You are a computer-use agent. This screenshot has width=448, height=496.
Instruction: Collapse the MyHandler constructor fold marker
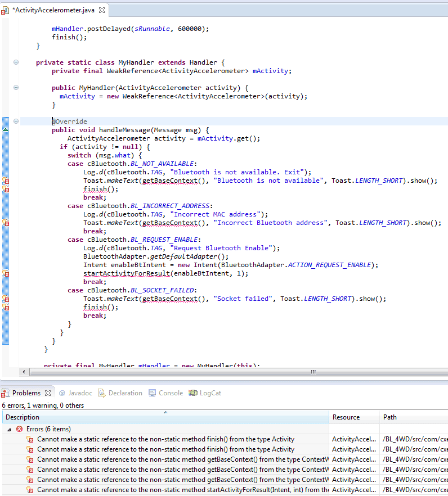16,88
